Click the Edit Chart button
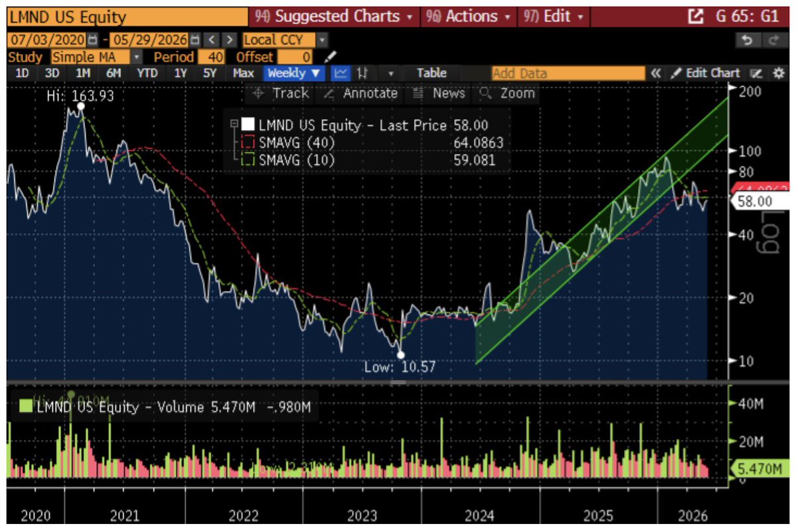796x532 pixels. coord(705,73)
